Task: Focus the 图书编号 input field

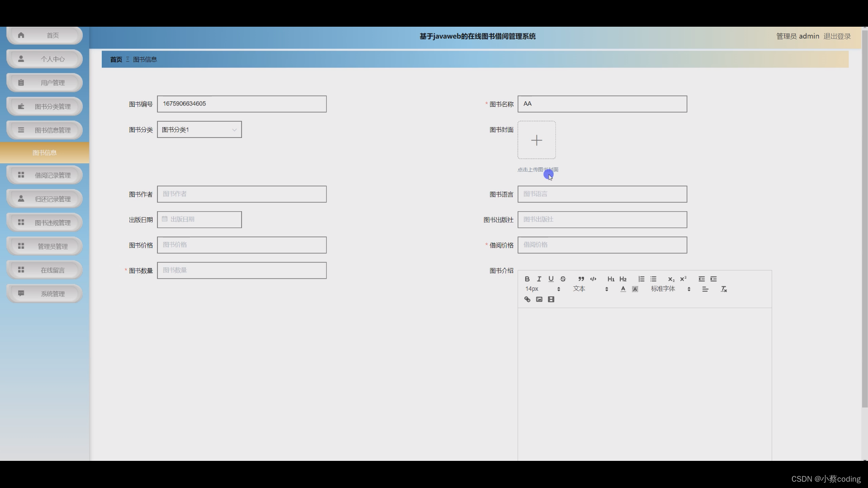Action: coord(242,104)
